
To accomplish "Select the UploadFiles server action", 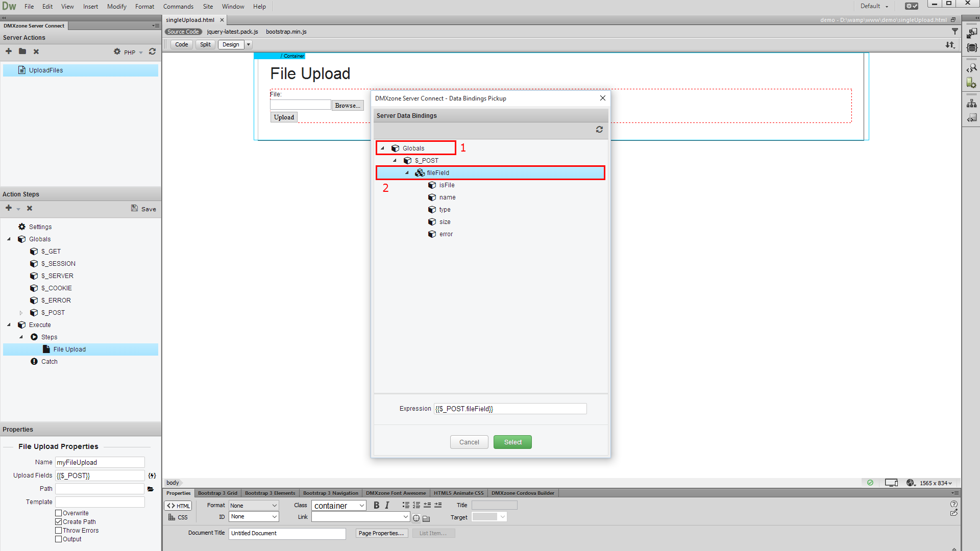I will click(81, 70).
